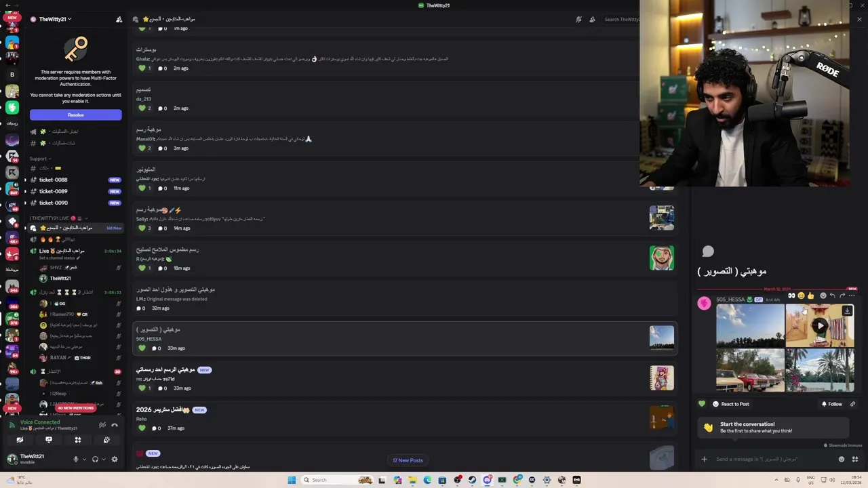Follow this forum post

831,404
